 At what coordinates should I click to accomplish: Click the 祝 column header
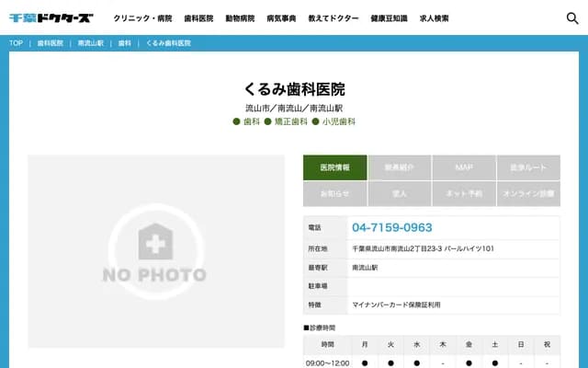[548, 344]
